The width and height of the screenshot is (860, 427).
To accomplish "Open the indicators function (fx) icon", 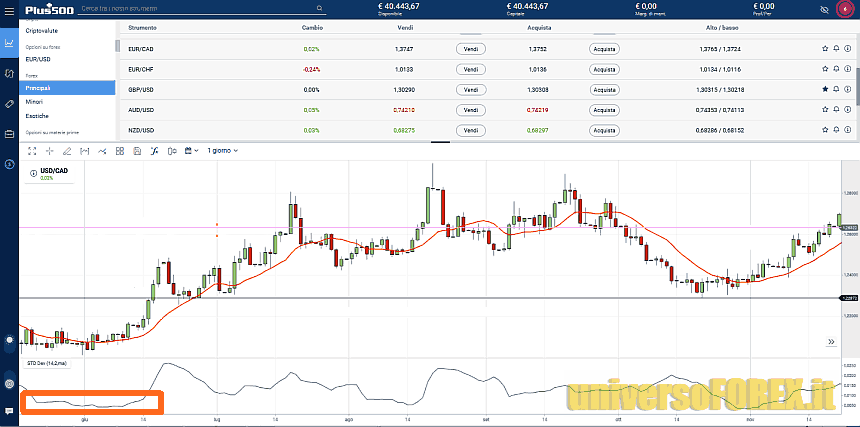I will tap(154, 151).
